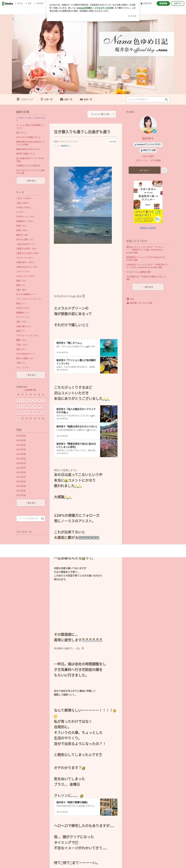The width and height of the screenshot is (186, 868).
Task: Click the +フォロー button
Action: click(144, 170)
